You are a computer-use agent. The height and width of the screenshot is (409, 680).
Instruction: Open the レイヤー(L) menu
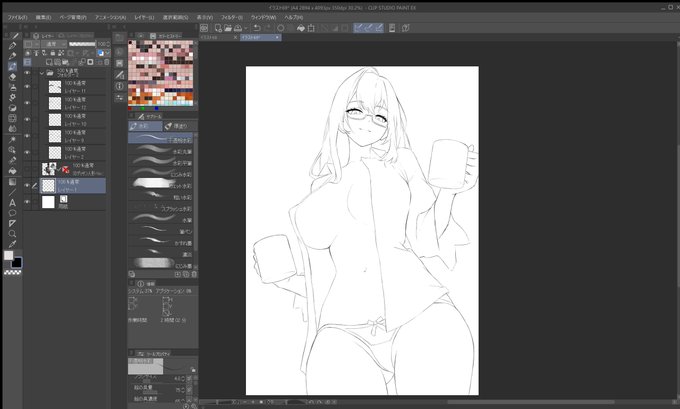[x=144, y=17]
